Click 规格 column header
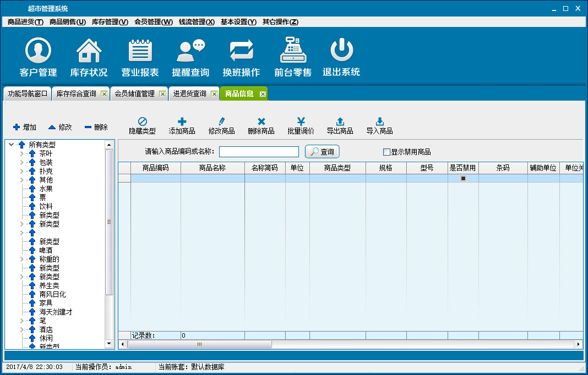 point(386,168)
